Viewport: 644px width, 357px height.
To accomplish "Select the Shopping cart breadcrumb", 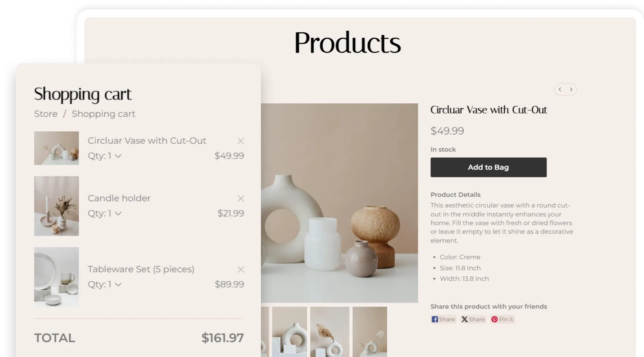I will coord(103,114).
